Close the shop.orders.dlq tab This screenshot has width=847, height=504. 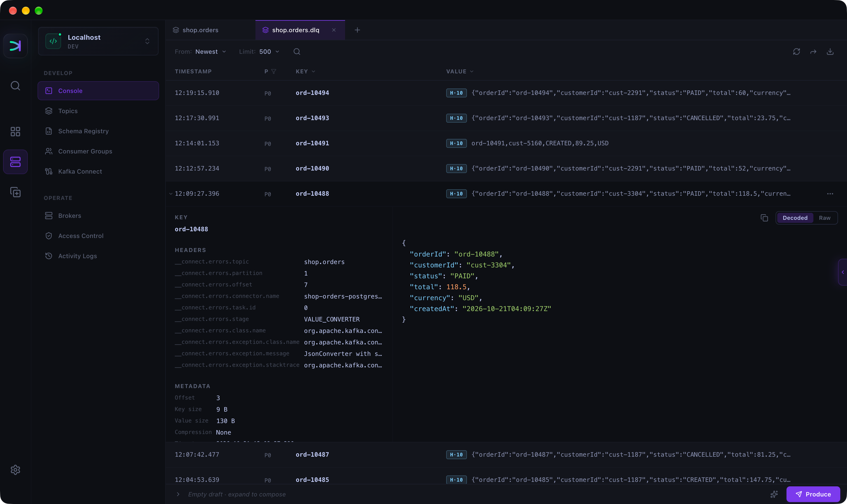pos(334,30)
